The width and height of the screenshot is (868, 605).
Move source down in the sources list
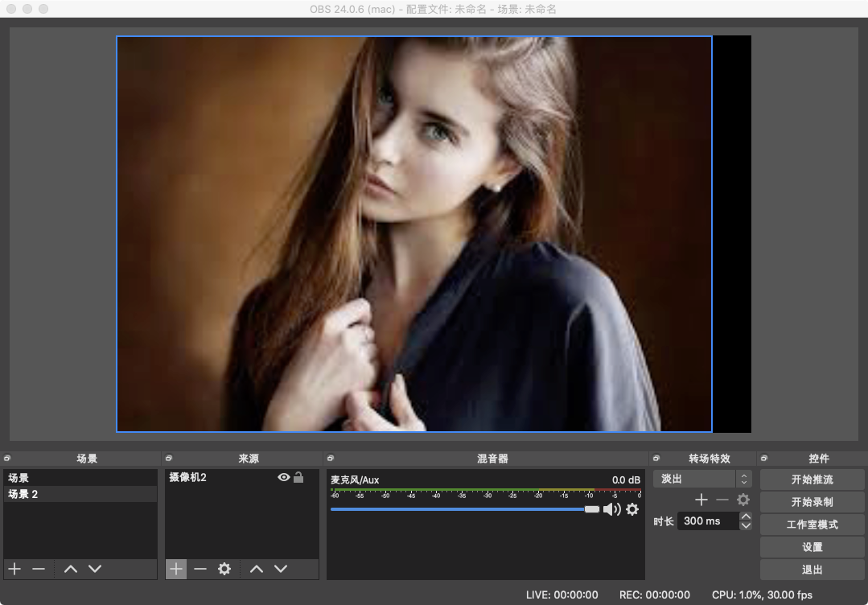coord(281,569)
